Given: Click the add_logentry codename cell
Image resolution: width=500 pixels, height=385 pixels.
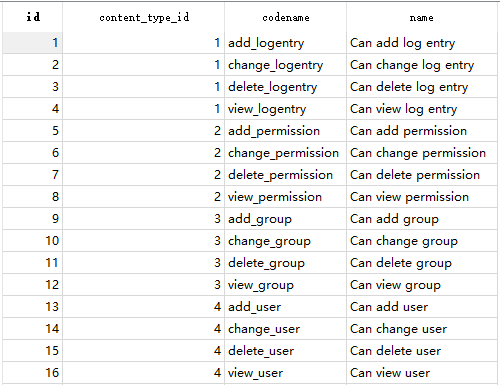Looking at the screenshot, I should [x=286, y=43].
